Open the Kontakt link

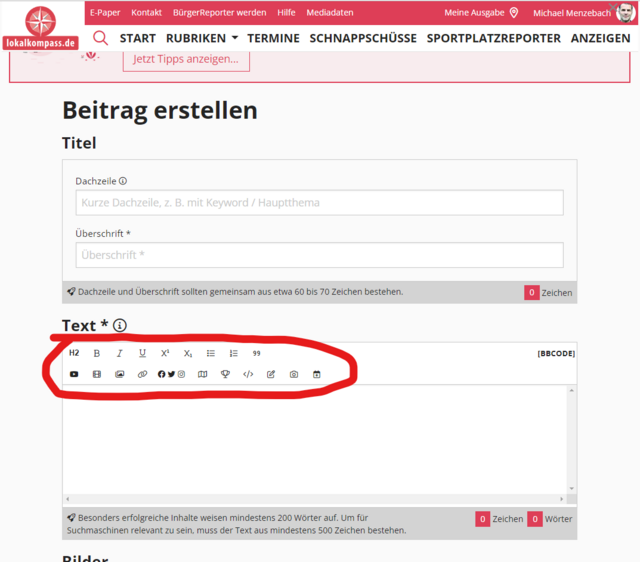[147, 13]
